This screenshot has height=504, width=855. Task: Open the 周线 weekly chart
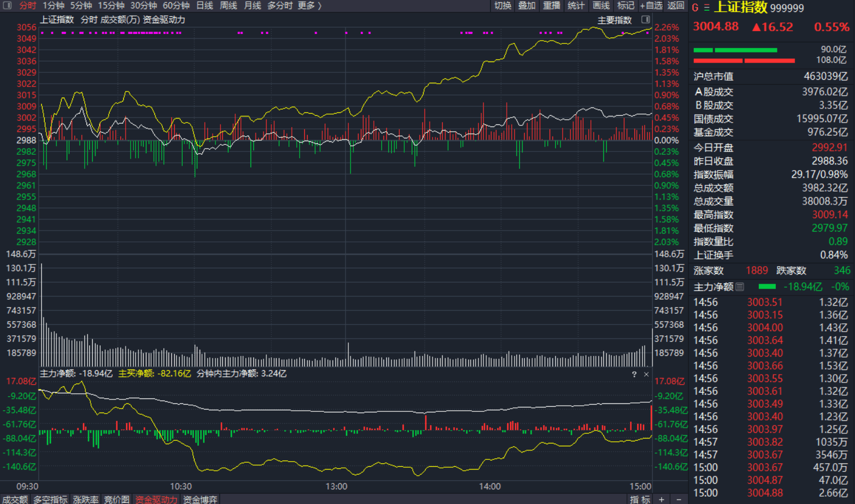coord(228,6)
